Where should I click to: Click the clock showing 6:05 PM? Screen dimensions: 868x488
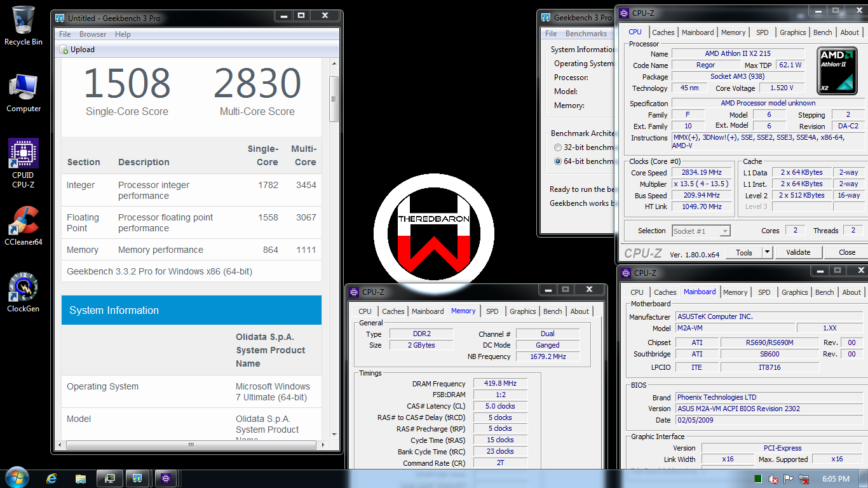[x=836, y=478]
